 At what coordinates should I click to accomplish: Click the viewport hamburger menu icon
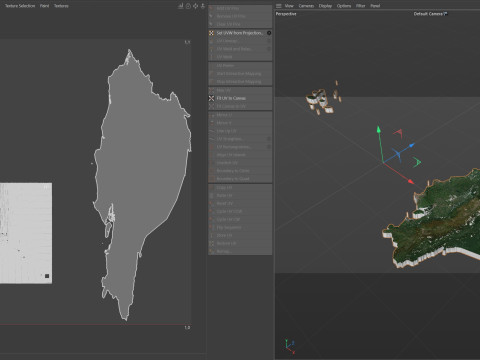click(279, 6)
